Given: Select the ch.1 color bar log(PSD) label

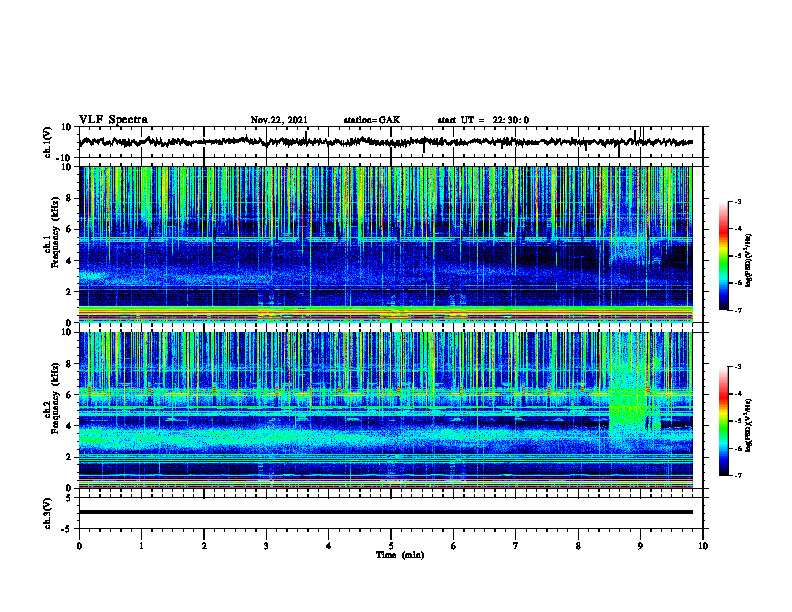Looking at the screenshot, I should (x=749, y=261).
